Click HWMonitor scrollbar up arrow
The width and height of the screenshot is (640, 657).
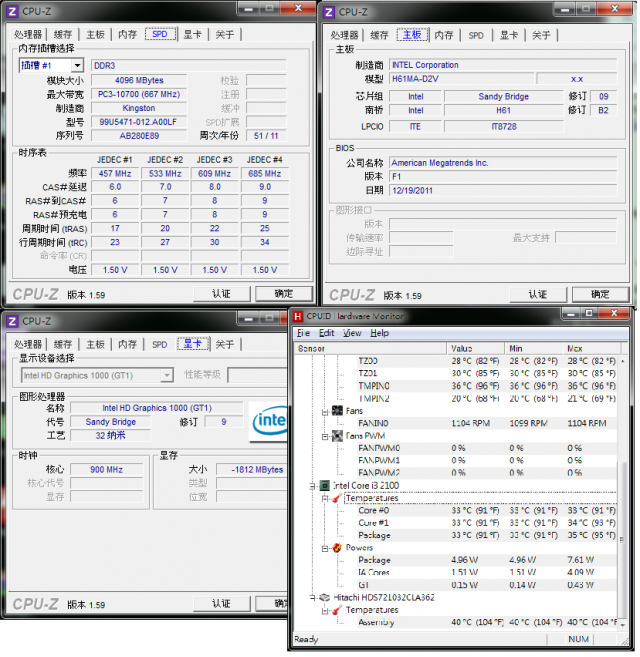(x=623, y=361)
